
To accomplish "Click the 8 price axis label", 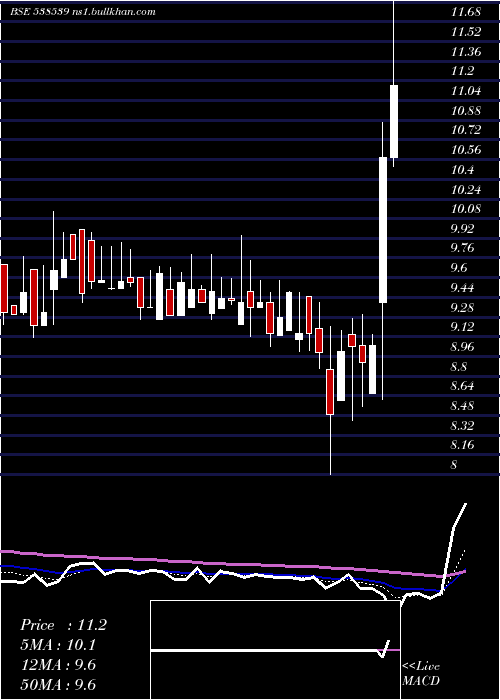I will tap(454, 464).
